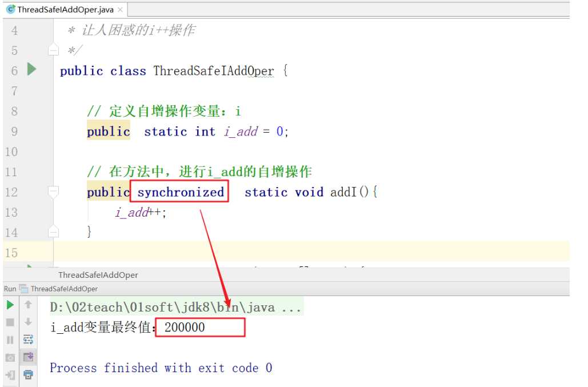Toggle scroll to end icon in Run panel

coord(28,357)
